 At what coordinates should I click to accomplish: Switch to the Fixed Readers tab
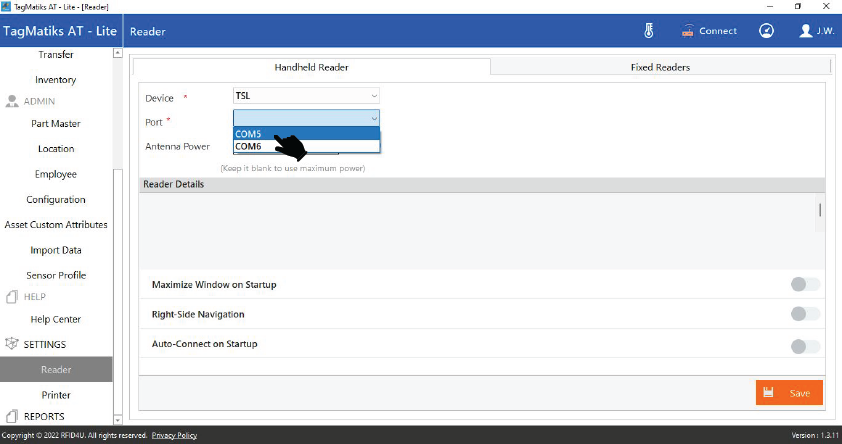(x=660, y=67)
